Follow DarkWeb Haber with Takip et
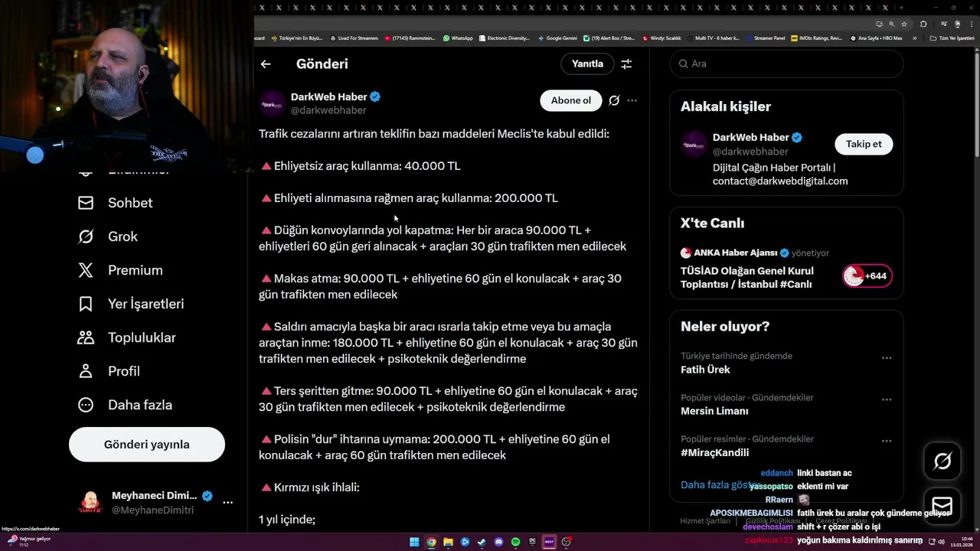The height and width of the screenshot is (551, 980). pyautogui.click(x=864, y=144)
